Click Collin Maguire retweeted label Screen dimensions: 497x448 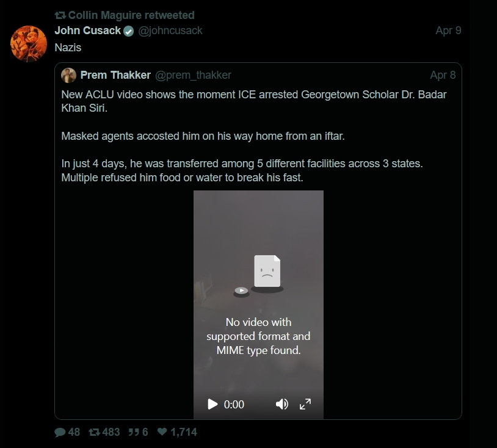[131, 15]
